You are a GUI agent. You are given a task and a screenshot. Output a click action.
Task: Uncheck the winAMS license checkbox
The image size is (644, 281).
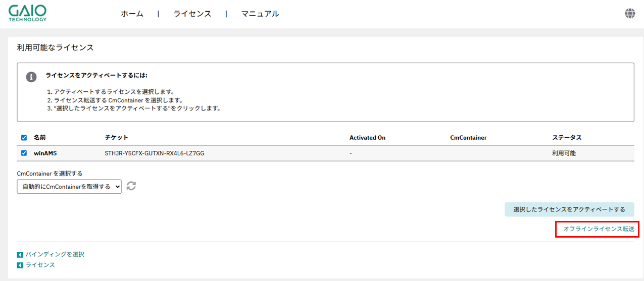tap(24, 153)
